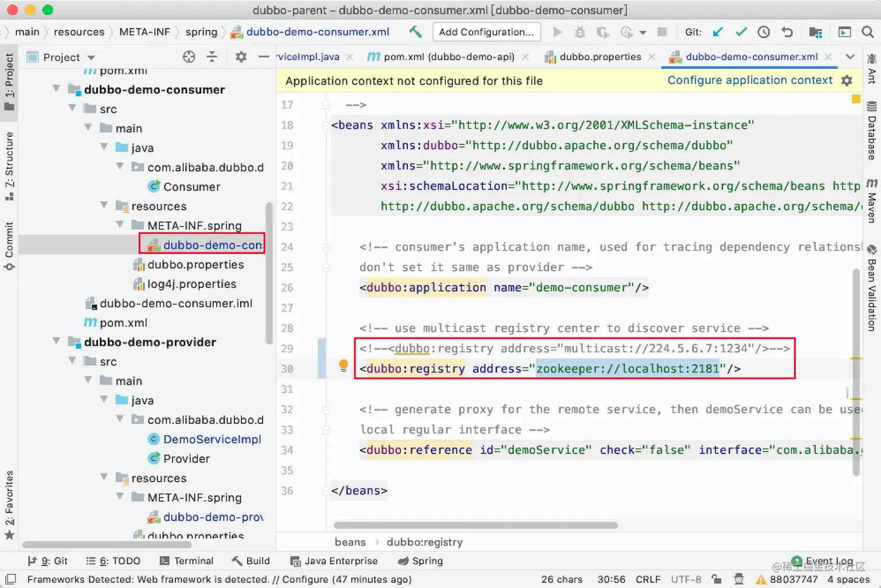Click Configure application context link
The width and height of the screenshot is (881, 588).
(750, 80)
